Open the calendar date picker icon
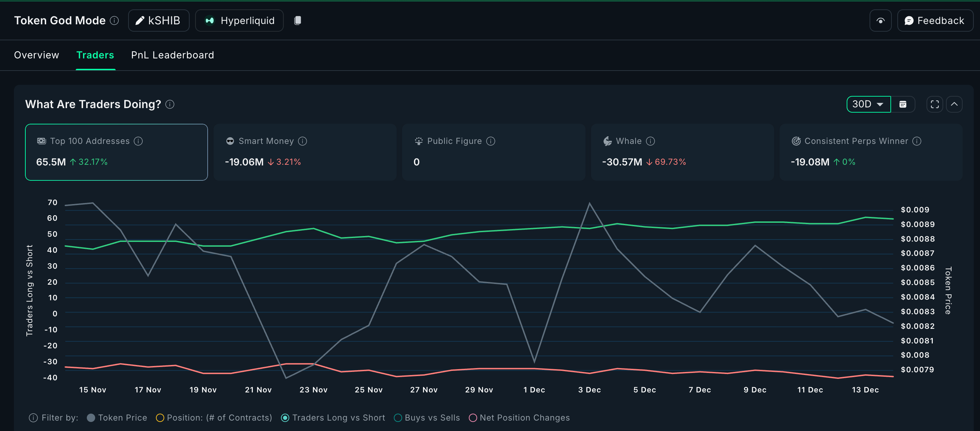980x431 pixels. (903, 104)
